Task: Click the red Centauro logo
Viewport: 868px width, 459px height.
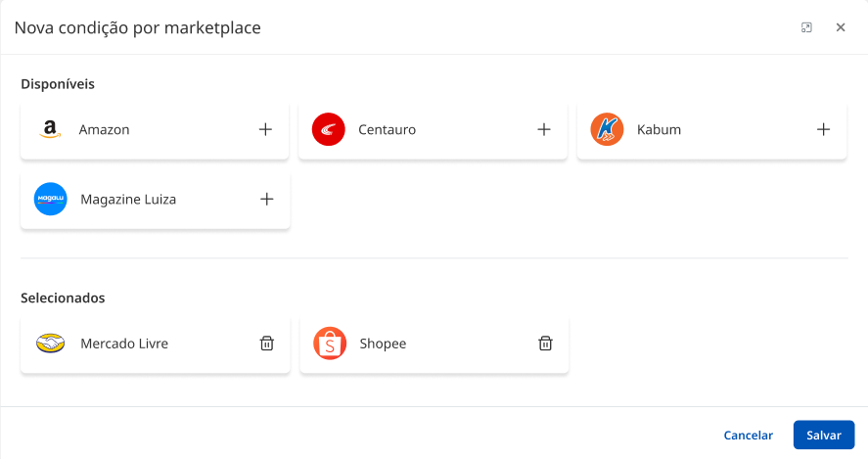Action: [328, 129]
